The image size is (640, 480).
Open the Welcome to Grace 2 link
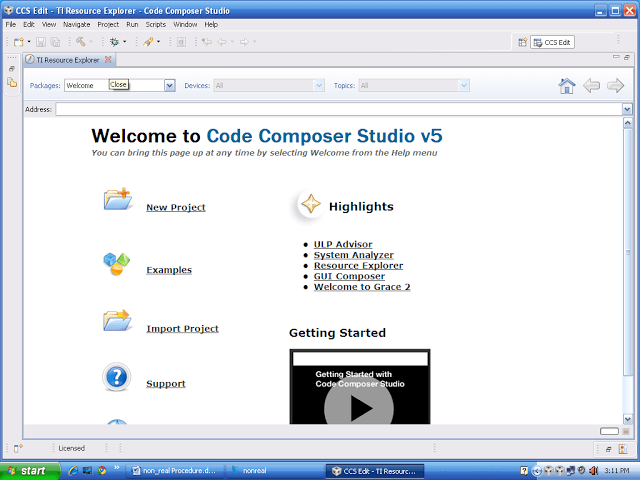pyautogui.click(x=362, y=287)
